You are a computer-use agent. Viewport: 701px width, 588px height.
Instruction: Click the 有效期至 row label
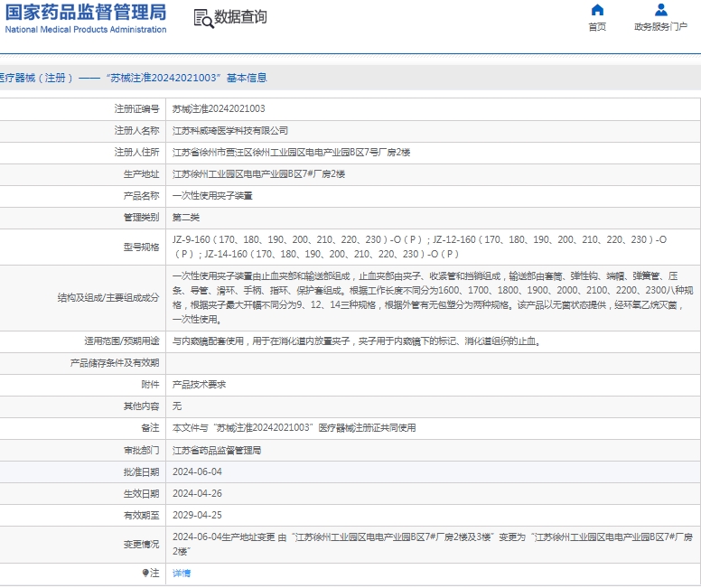tap(141, 515)
